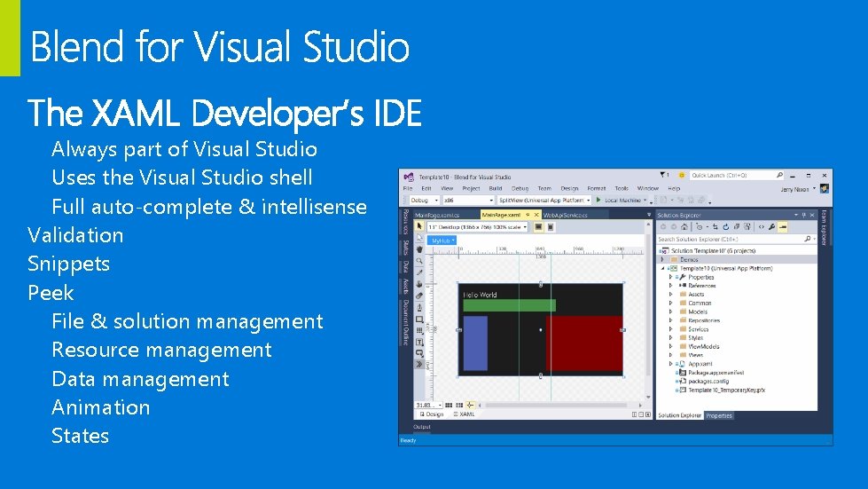Open the SplitView startup project dropdown
The width and height of the screenshot is (868, 489).
(x=544, y=200)
